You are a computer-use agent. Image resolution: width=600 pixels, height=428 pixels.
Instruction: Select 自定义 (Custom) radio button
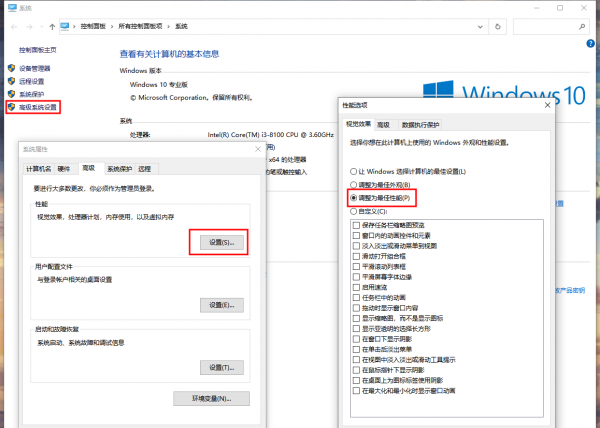tap(352, 211)
